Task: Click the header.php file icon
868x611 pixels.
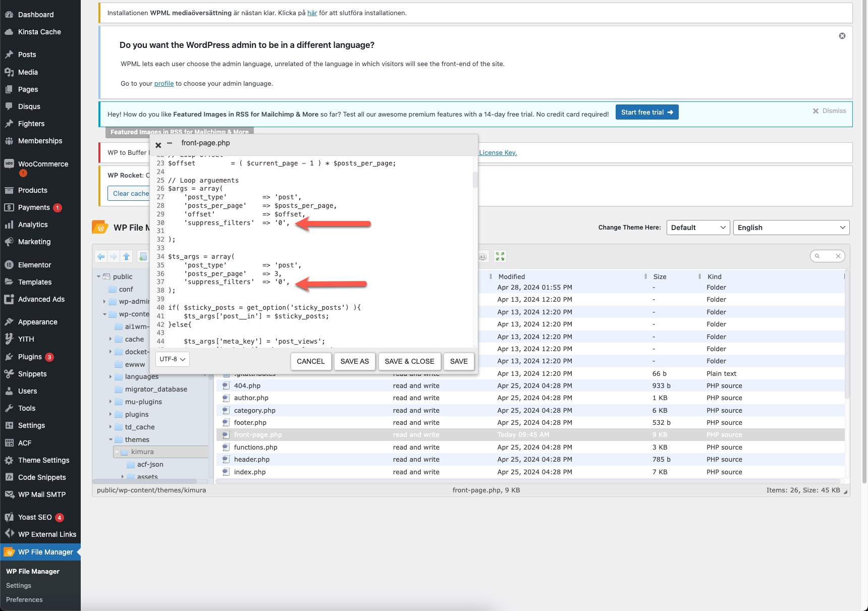Action: click(x=226, y=459)
